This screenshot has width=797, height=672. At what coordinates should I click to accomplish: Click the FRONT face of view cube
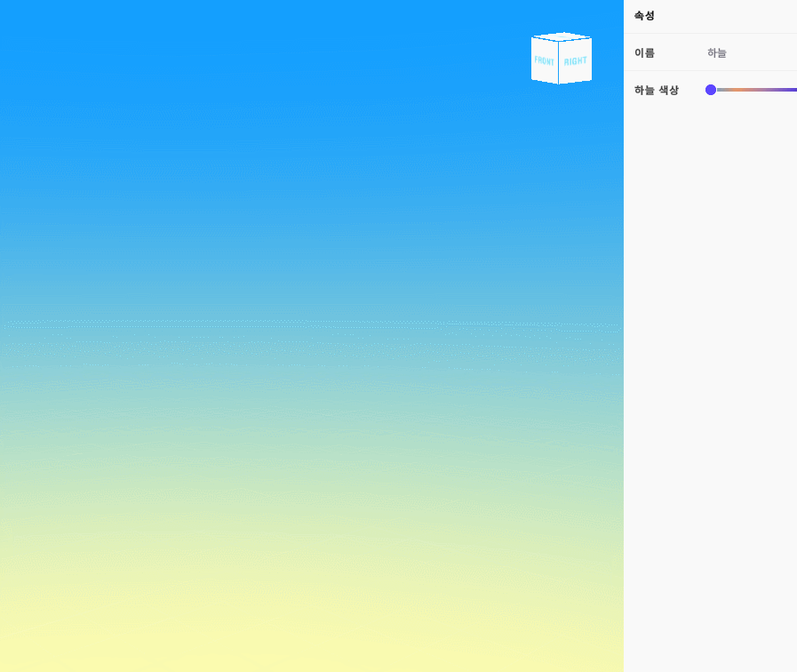pyautogui.click(x=545, y=60)
